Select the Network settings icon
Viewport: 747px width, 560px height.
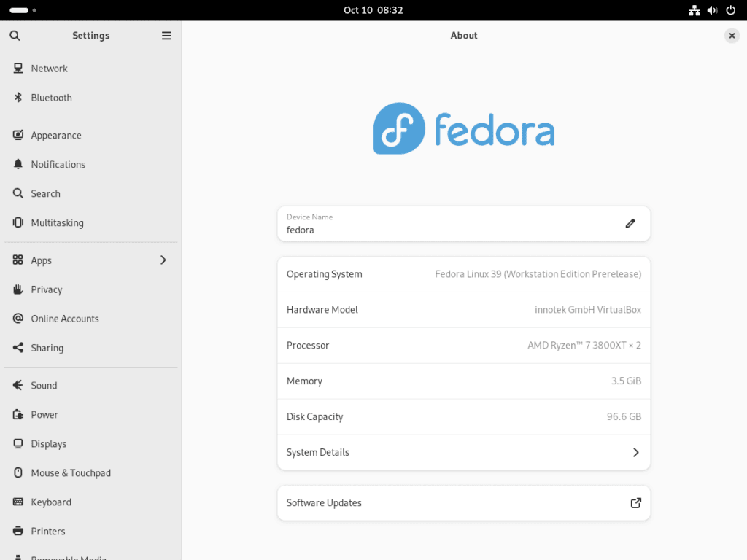pos(17,68)
